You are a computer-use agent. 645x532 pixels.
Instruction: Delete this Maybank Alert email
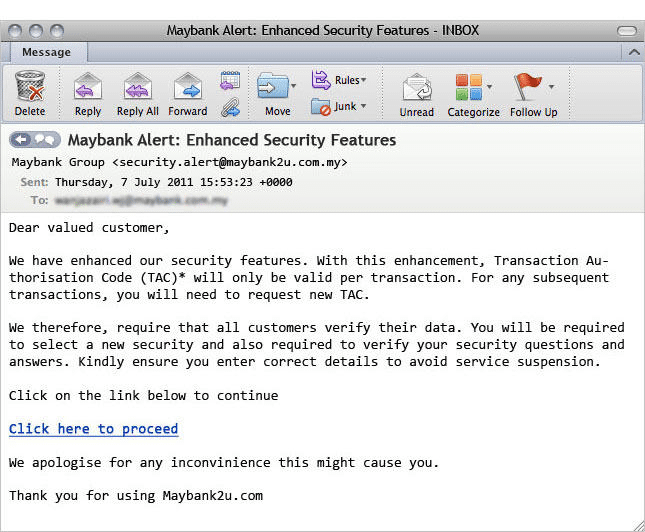tap(30, 92)
